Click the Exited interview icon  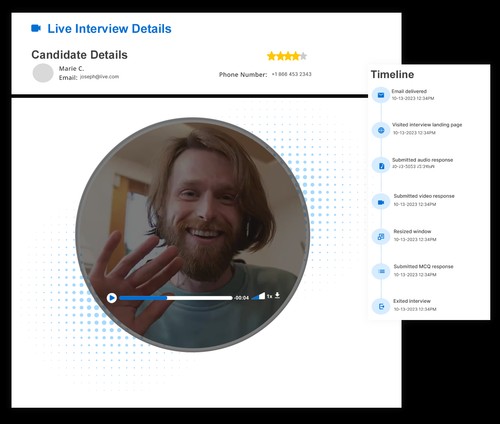381,306
